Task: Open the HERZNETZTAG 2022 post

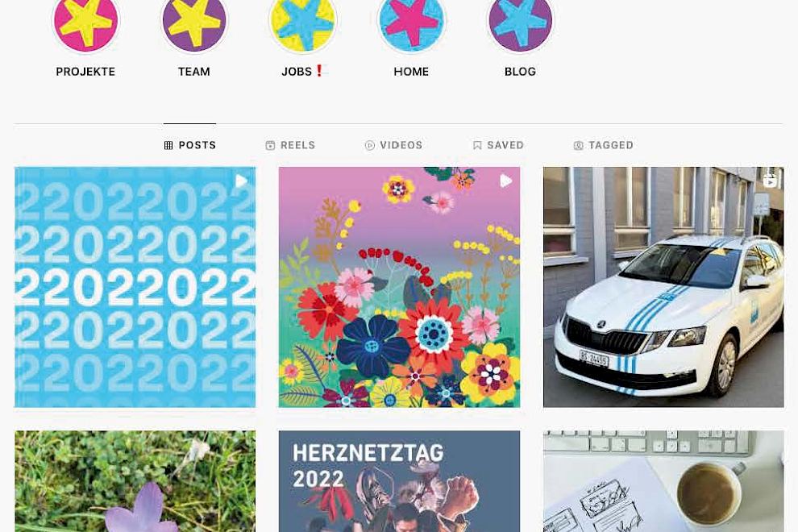Action: click(x=400, y=481)
